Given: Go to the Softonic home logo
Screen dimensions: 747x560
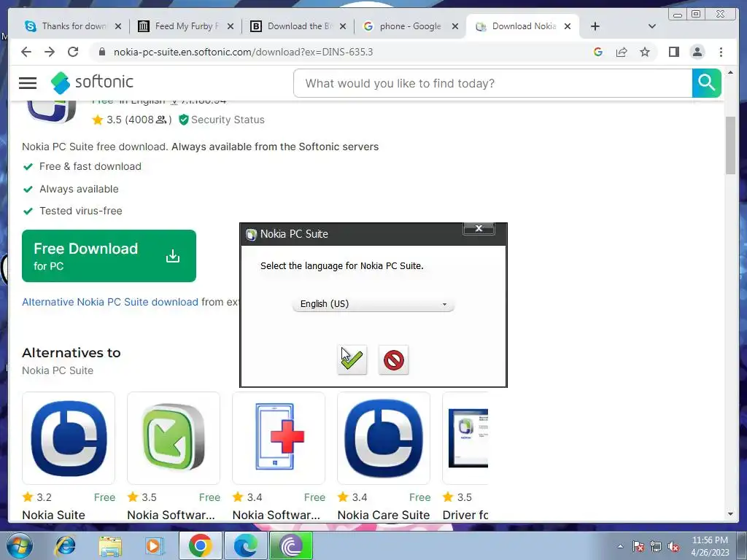Looking at the screenshot, I should click(93, 82).
